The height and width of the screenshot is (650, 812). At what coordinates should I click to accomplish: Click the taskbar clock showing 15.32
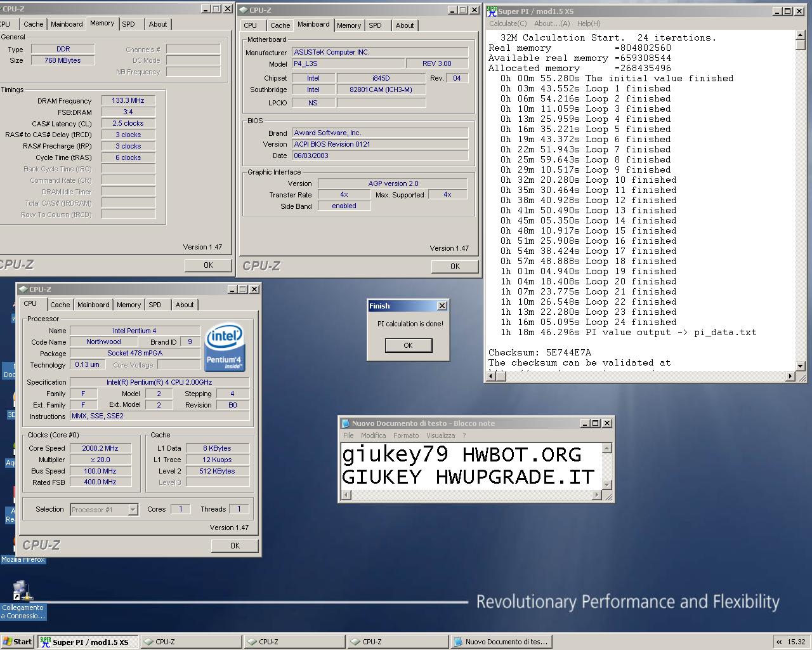[796, 642]
